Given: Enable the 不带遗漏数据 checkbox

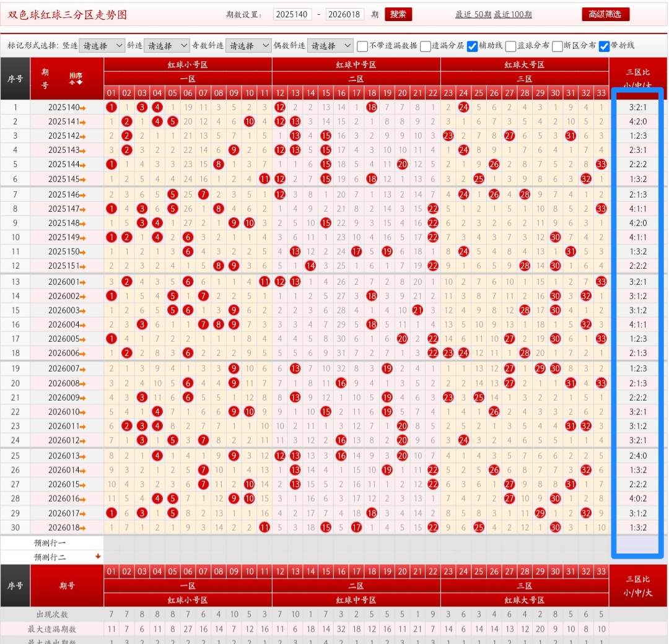Looking at the screenshot, I should pyautogui.click(x=362, y=46).
